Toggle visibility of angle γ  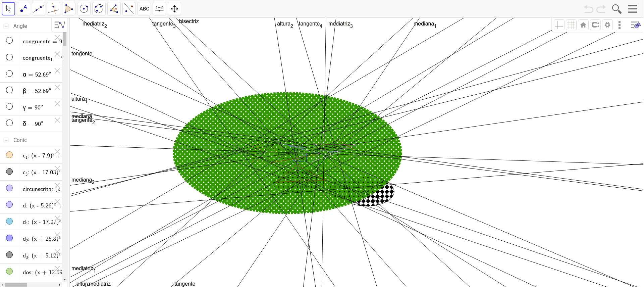tap(9, 106)
